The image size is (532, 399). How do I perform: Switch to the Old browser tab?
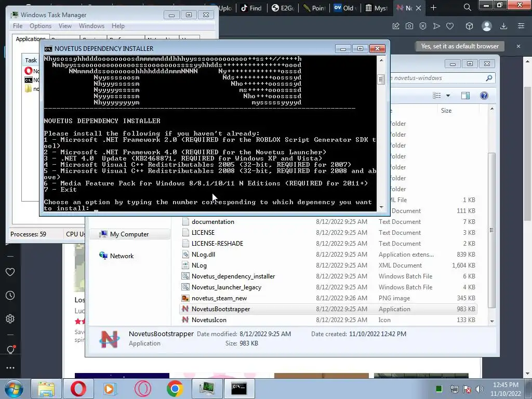click(345, 8)
